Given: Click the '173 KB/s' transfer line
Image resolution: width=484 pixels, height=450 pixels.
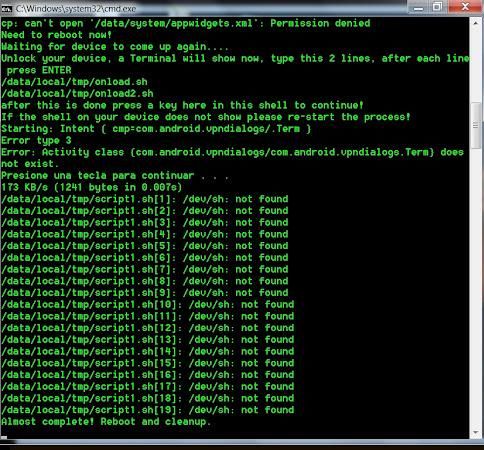Looking at the screenshot, I should (92, 187).
